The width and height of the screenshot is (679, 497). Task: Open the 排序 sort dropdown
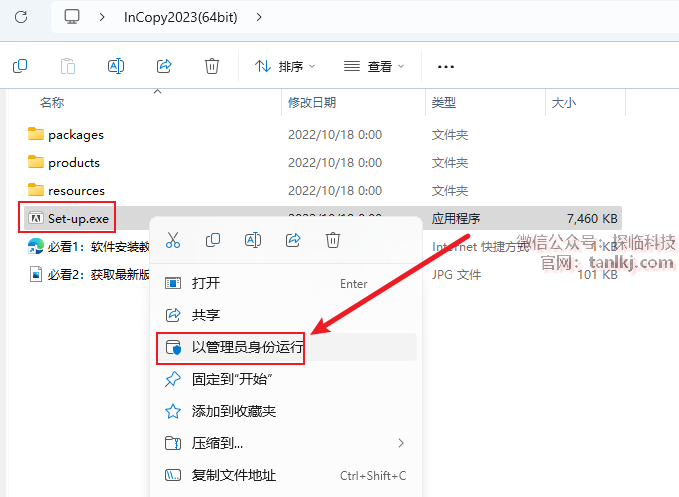[x=285, y=66]
